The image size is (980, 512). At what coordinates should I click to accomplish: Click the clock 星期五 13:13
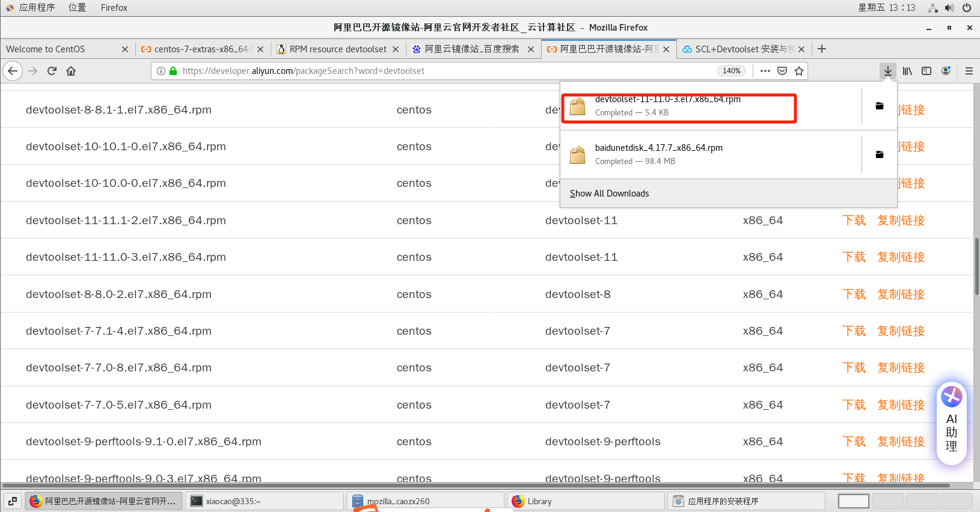coord(887,8)
